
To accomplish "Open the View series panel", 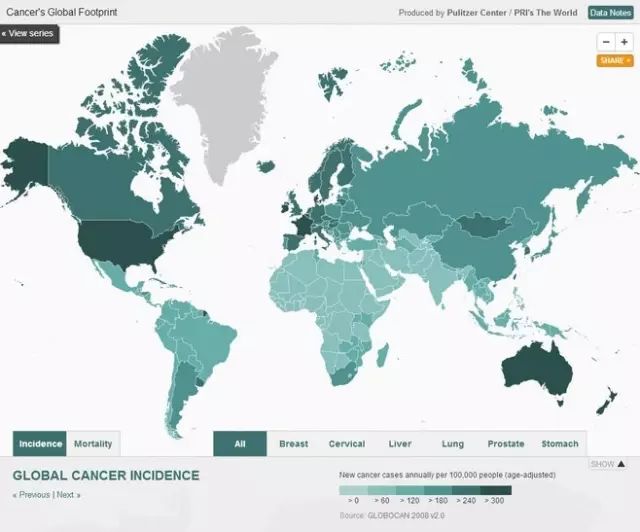I will (x=29, y=34).
